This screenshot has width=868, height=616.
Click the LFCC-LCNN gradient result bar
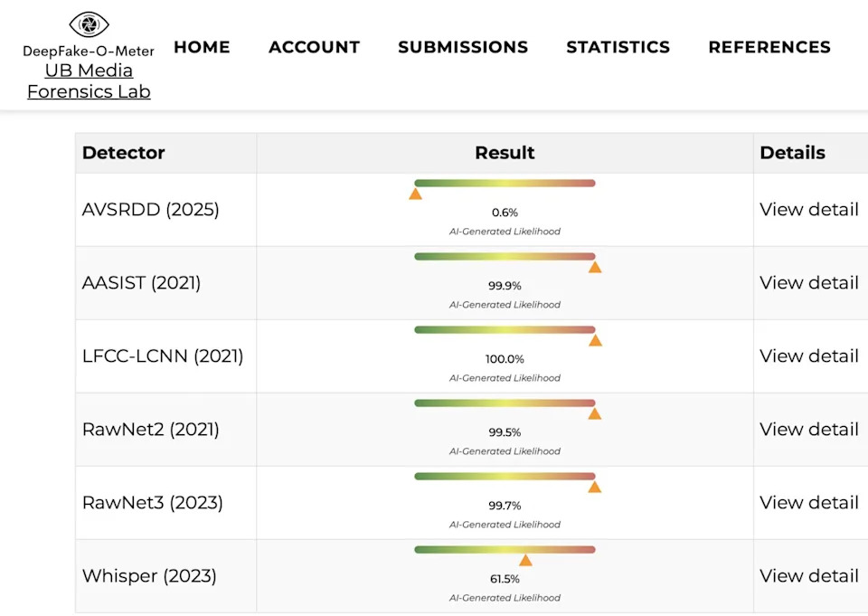(504, 329)
